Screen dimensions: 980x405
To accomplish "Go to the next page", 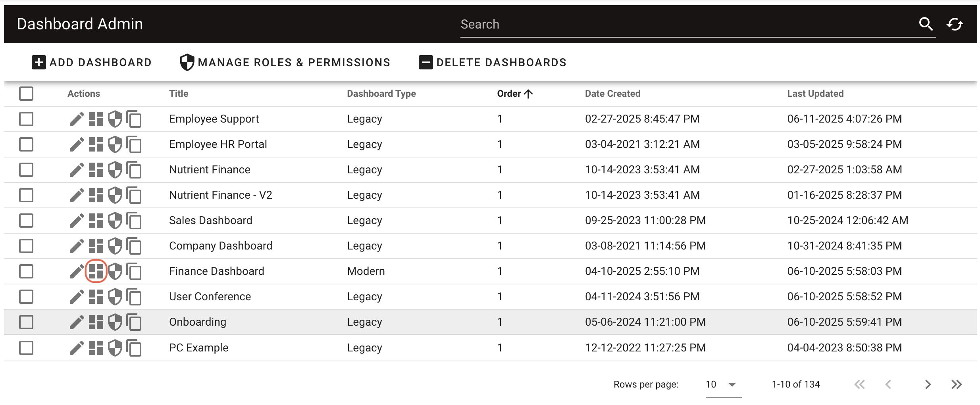I will pyautogui.click(x=928, y=384).
